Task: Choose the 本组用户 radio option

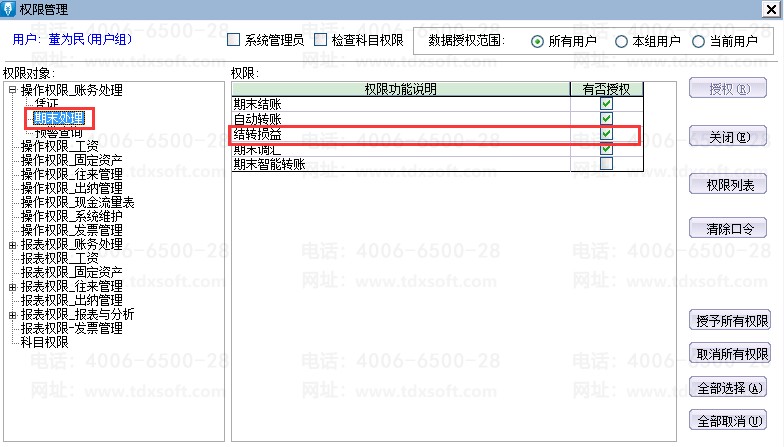Action: click(621, 42)
